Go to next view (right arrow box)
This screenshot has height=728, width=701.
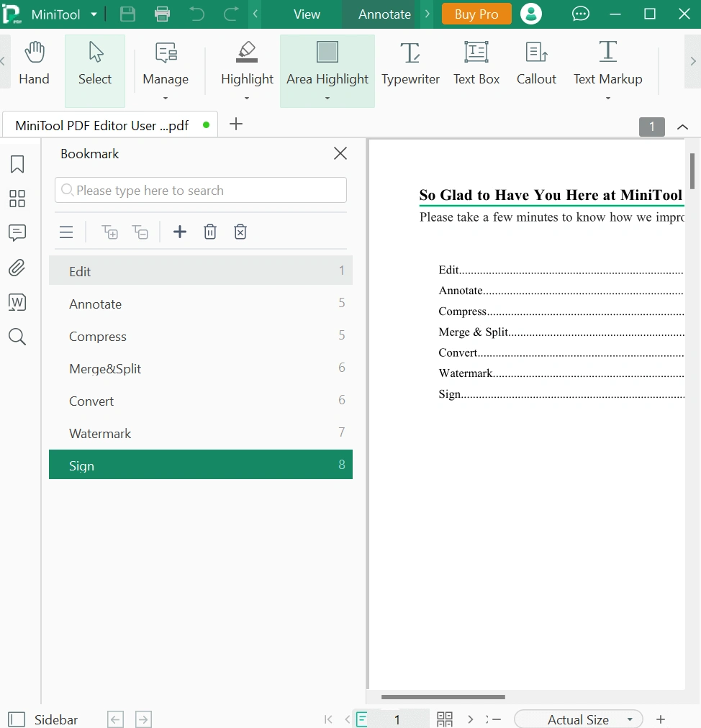tap(143, 719)
